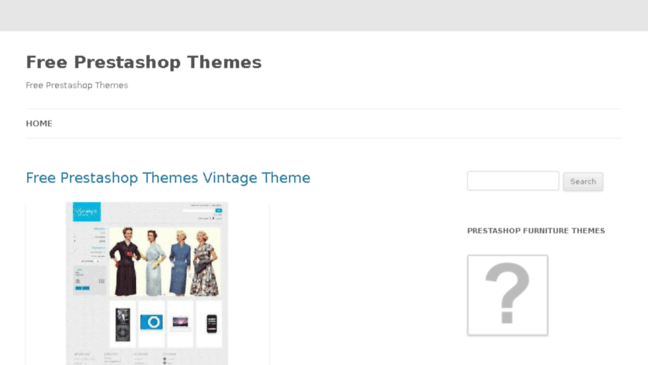Screen dimensions: 648x365
Task: Select the blue iPod shuffle product image
Action: [x=152, y=322]
